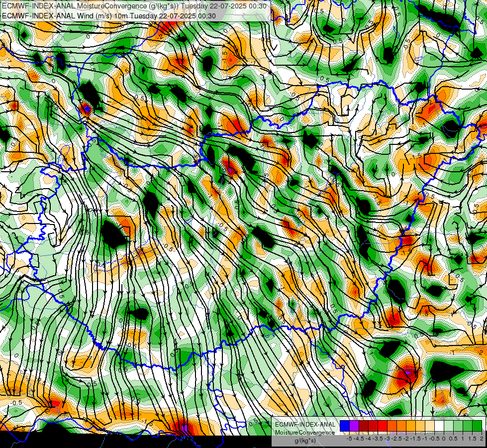Click the '0.5' legend tick value
Image resolution: width=487 pixels, height=448 pixels.
tap(453, 439)
